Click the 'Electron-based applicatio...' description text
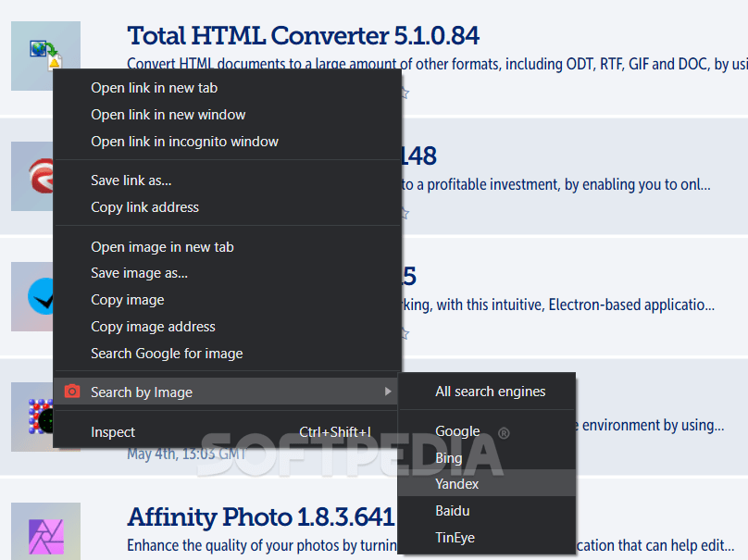 (x=558, y=305)
